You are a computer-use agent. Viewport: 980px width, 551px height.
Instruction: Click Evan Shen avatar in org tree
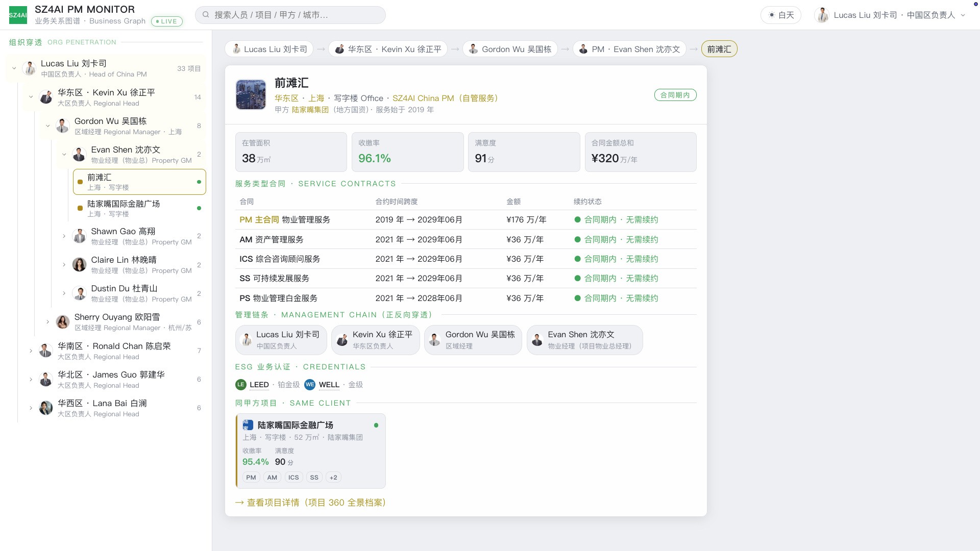coord(79,154)
